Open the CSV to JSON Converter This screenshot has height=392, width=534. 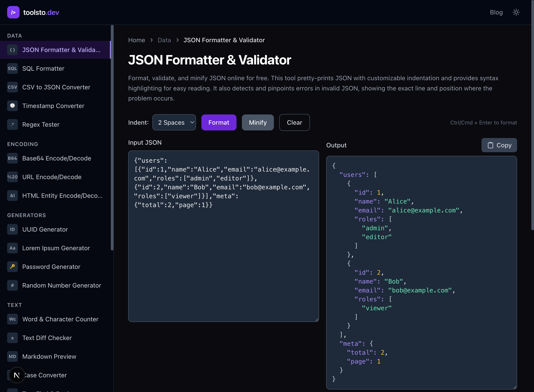56,87
